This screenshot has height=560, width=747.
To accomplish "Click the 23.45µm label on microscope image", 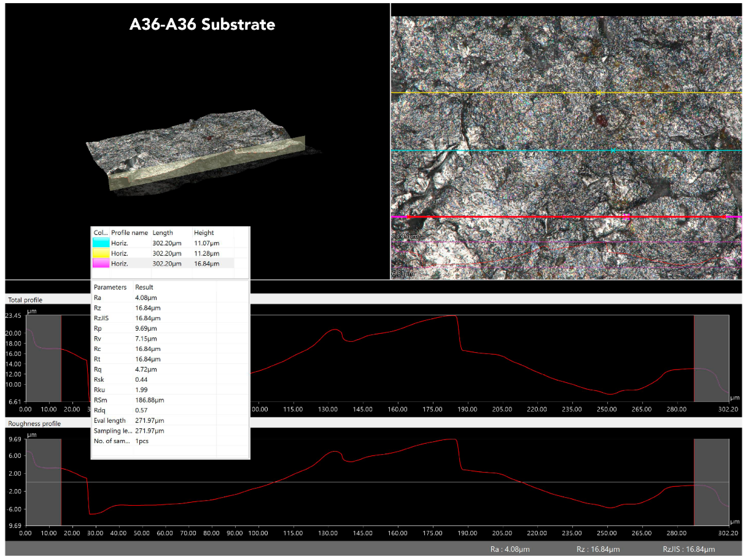I will [x=404, y=236].
